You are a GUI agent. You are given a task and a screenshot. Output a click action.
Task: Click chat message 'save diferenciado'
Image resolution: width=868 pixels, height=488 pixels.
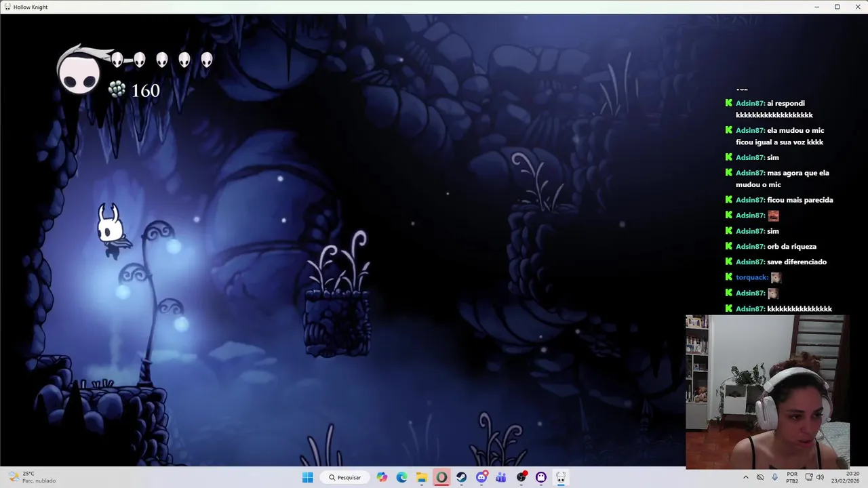pos(797,262)
